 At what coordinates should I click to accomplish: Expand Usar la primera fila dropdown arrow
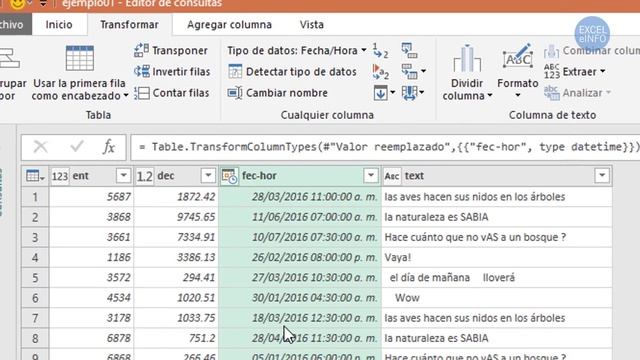(x=126, y=96)
